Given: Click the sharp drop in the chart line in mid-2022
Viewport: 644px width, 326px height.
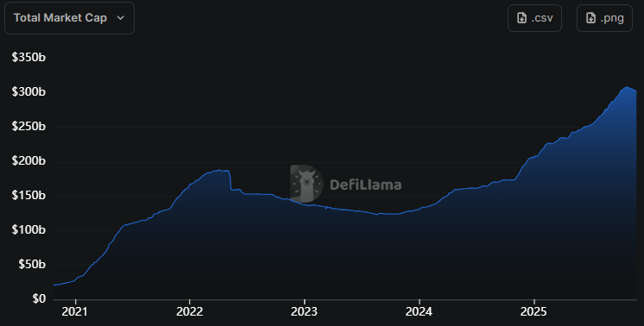Looking at the screenshot, I should 230,180.
